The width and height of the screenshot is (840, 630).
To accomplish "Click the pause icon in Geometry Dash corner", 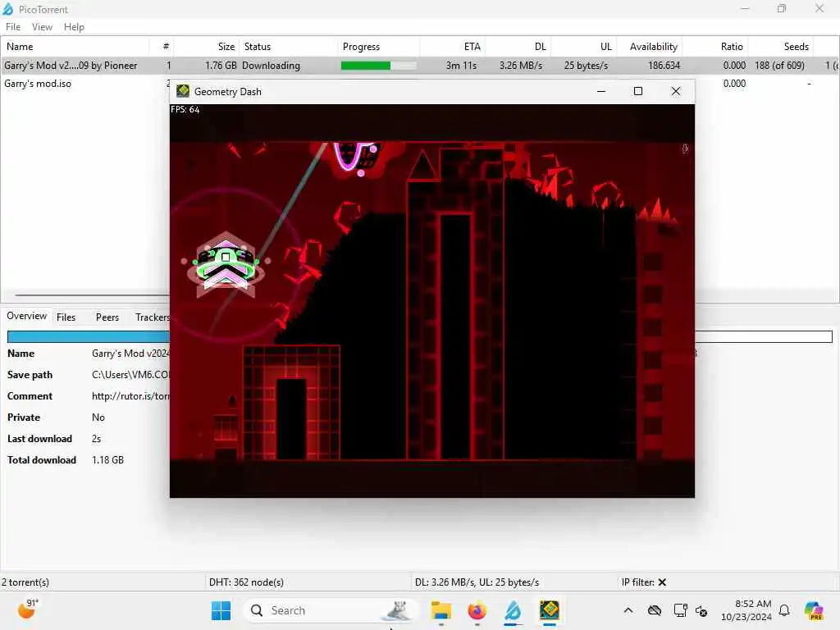I will [685, 149].
